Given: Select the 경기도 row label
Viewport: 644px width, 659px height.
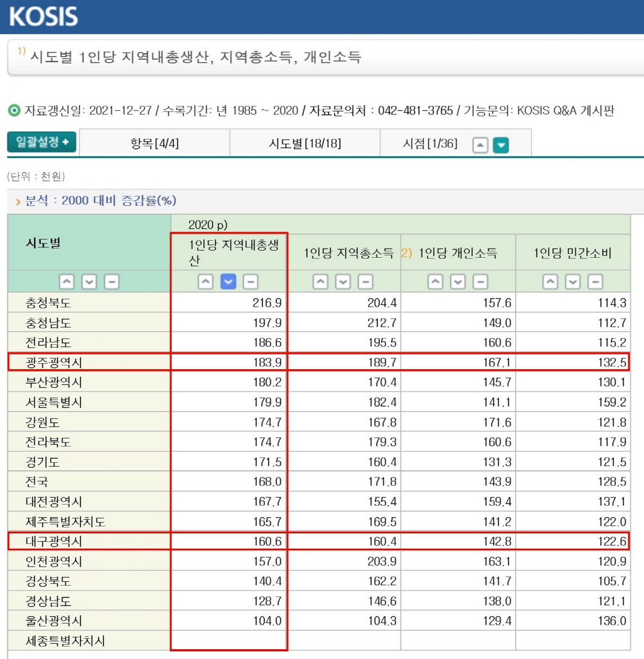Looking at the screenshot, I should coord(42,462).
